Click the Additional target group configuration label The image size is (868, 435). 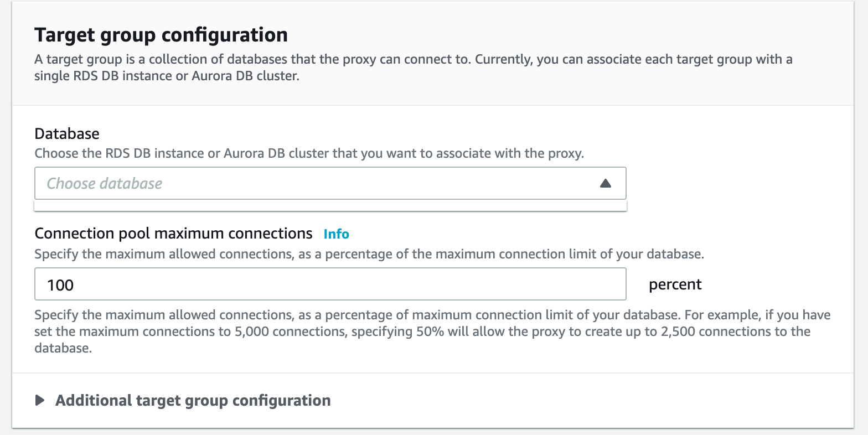click(193, 400)
